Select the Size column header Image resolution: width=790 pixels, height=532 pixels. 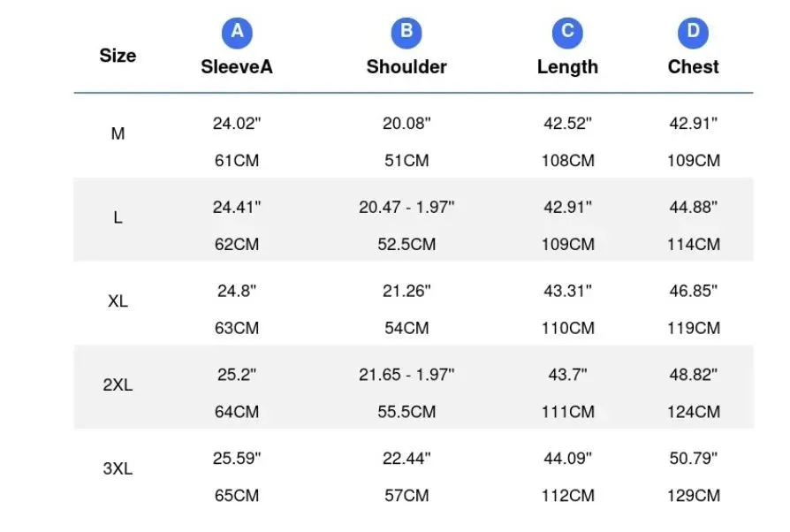(x=118, y=56)
